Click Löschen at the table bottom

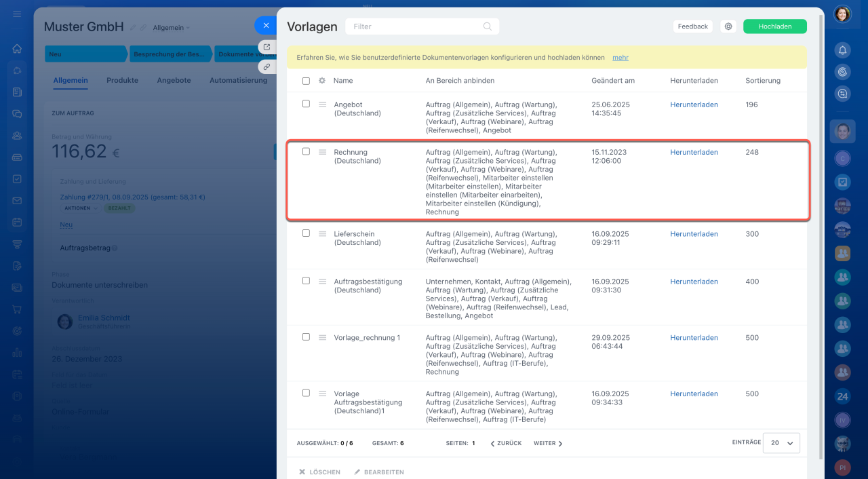click(320, 472)
